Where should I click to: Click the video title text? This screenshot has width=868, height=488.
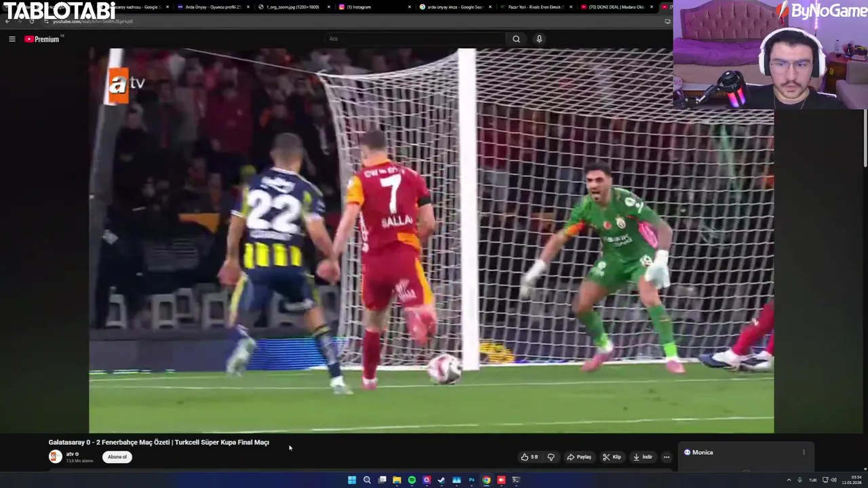coord(159,442)
